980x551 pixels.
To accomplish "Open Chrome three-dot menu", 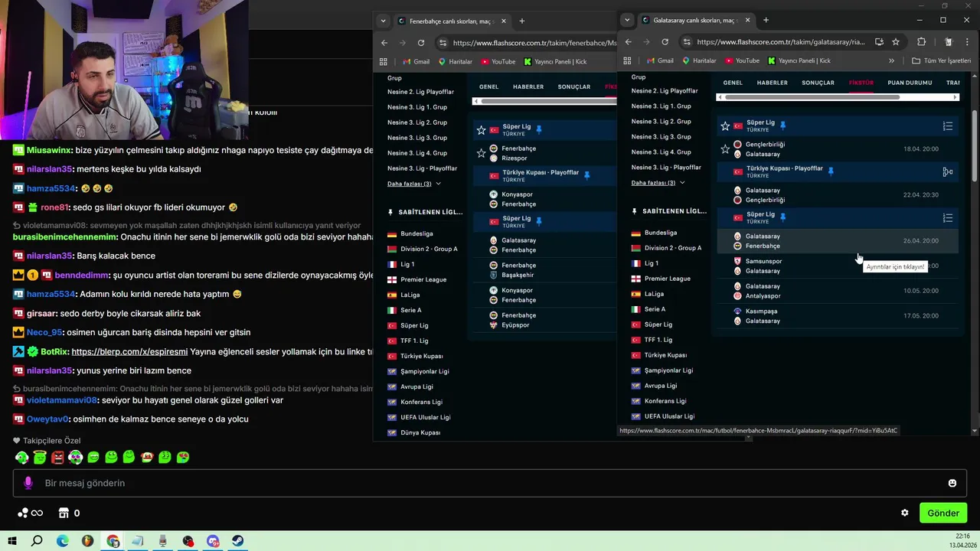I will tap(969, 42).
